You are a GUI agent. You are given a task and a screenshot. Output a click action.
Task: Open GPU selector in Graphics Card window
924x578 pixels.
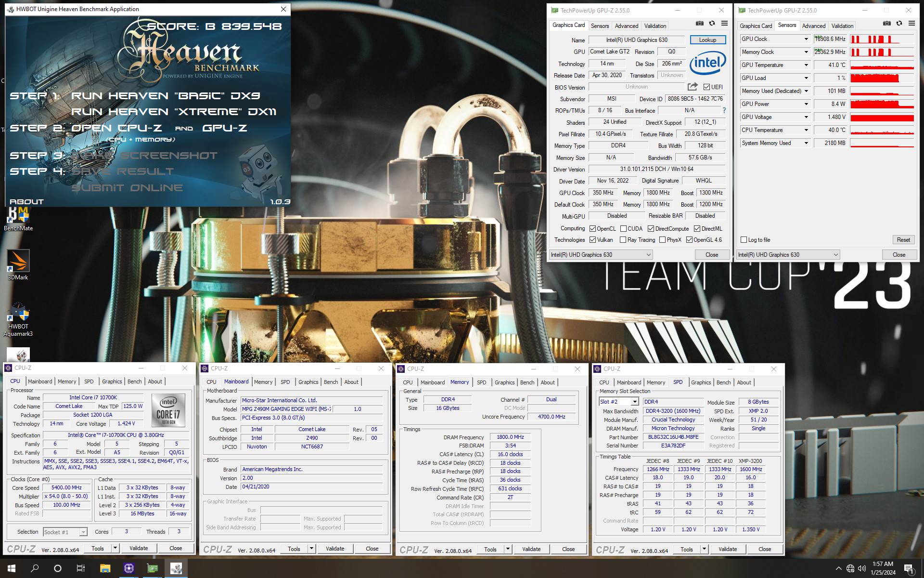(x=601, y=255)
